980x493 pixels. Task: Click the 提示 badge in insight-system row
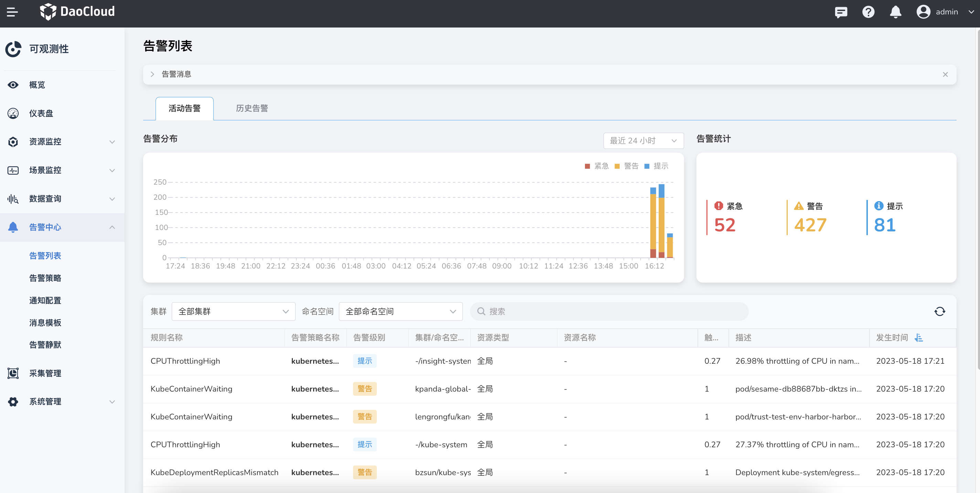pos(364,361)
